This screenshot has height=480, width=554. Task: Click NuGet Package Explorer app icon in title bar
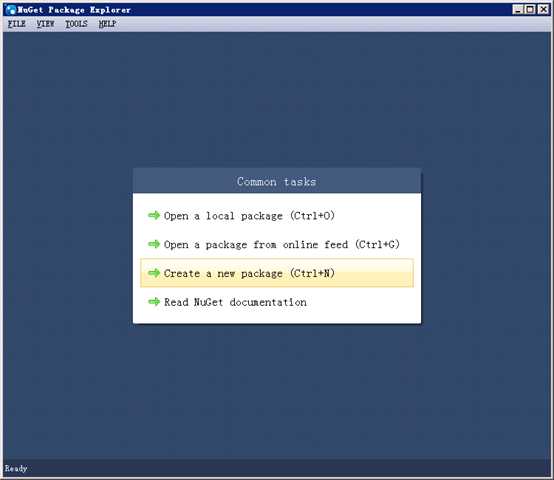tap(11, 10)
